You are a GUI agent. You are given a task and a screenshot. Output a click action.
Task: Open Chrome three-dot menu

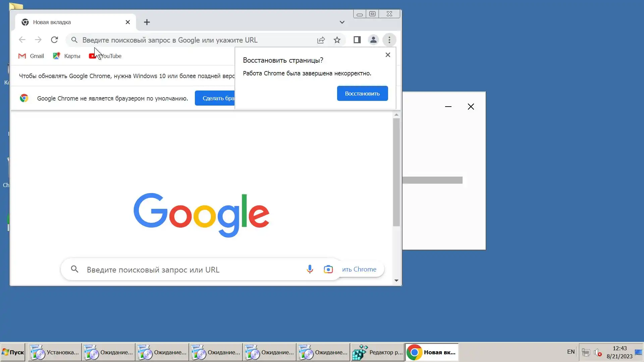click(x=389, y=40)
